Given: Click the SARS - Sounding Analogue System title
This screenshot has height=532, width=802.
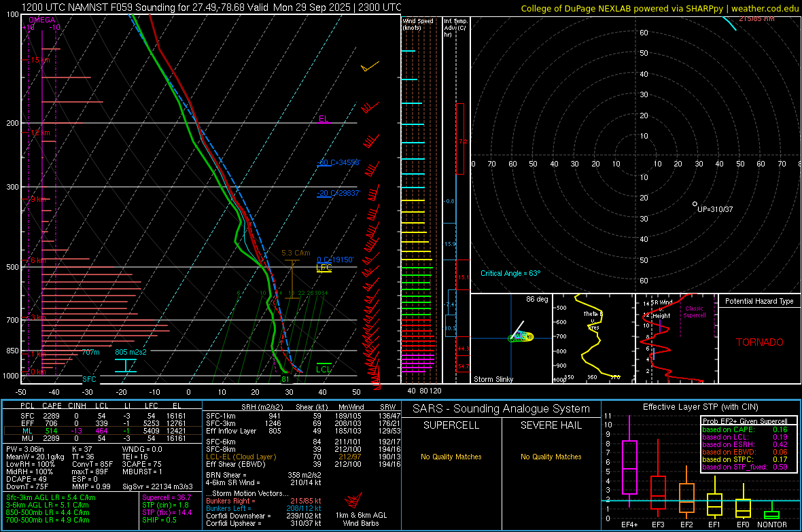Looking at the screenshot, I should tap(502, 409).
